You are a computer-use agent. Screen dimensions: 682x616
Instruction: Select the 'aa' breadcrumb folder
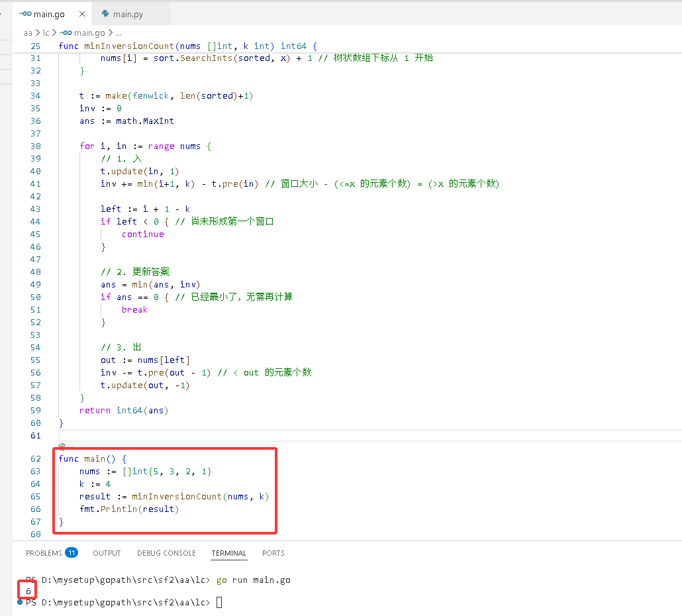(x=28, y=32)
